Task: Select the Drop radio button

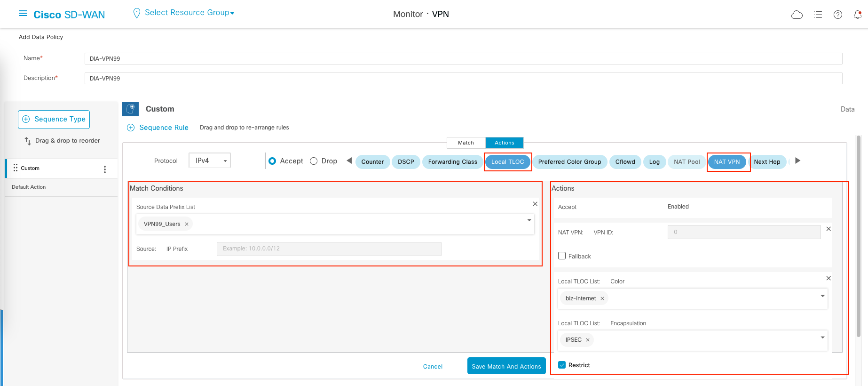Action: point(314,161)
